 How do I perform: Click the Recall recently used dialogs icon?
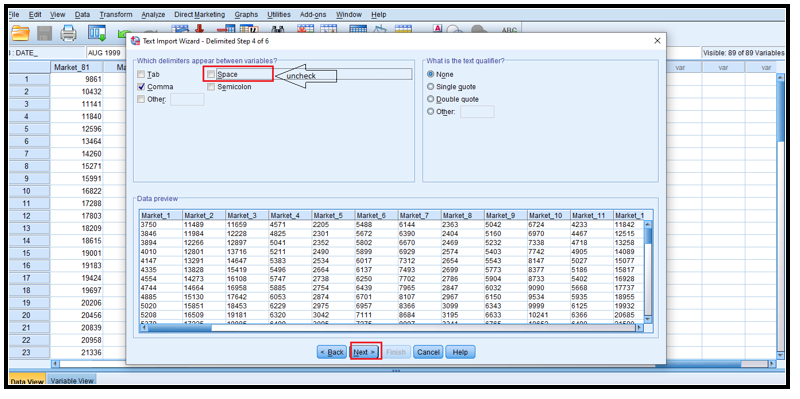[x=96, y=34]
